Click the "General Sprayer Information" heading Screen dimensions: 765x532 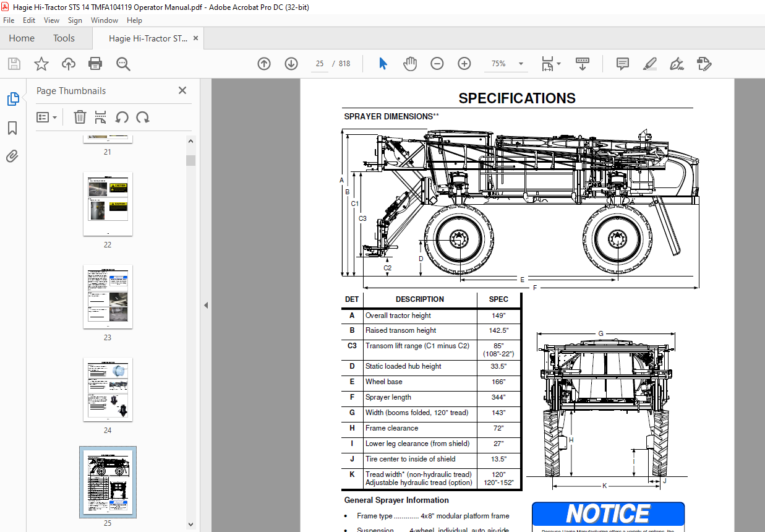pyautogui.click(x=396, y=500)
